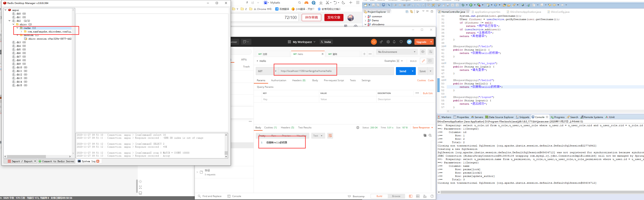Click the blue Send button
This screenshot has width=644, height=200.
pos(403,71)
